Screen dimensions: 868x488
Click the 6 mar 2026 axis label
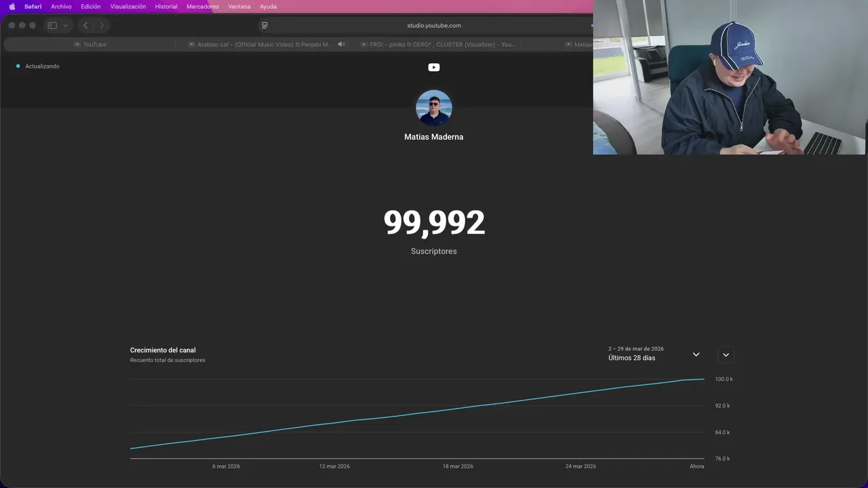pyautogui.click(x=226, y=466)
